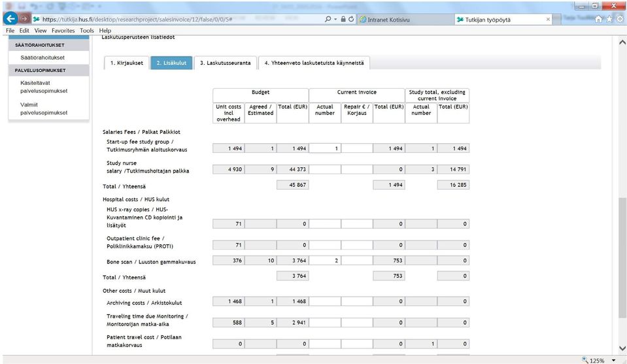The image size is (627, 364).
Task: Open Käsiteltävät palvelusopimukset in the sidebar
Action: (44, 87)
